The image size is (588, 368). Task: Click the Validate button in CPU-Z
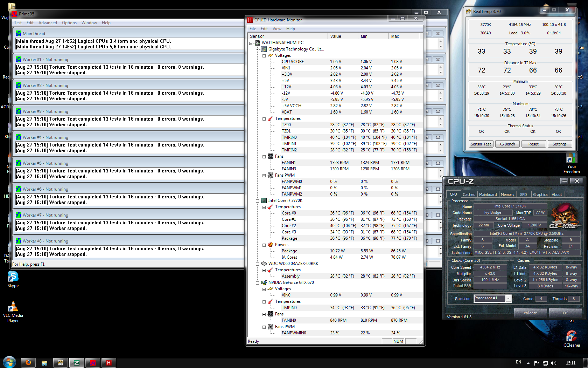click(530, 313)
